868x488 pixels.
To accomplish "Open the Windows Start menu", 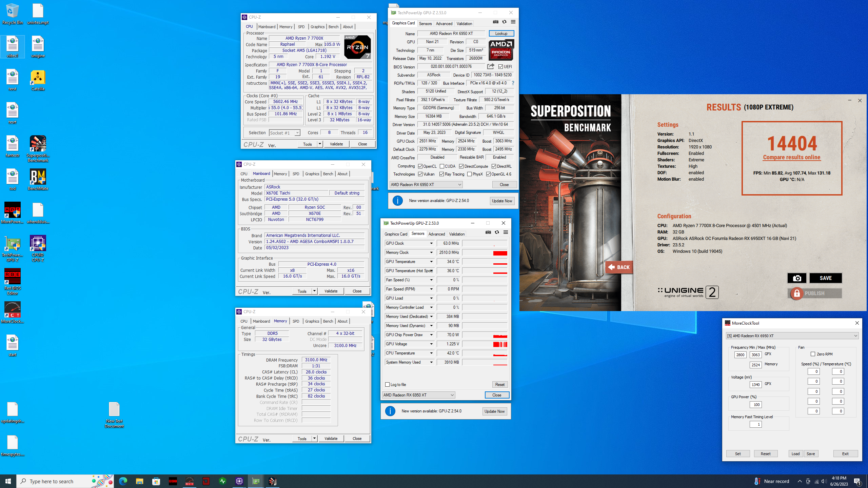I will pyautogui.click(x=8, y=481).
